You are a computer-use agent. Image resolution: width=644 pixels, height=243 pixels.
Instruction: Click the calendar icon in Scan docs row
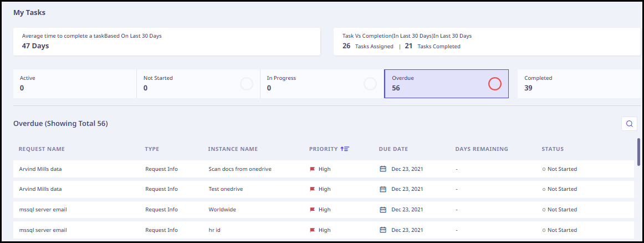383,169
